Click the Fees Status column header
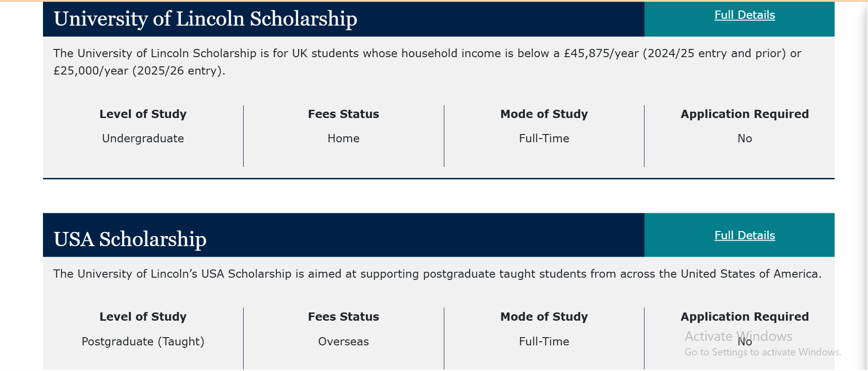The image size is (868, 371). pos(344,114)
